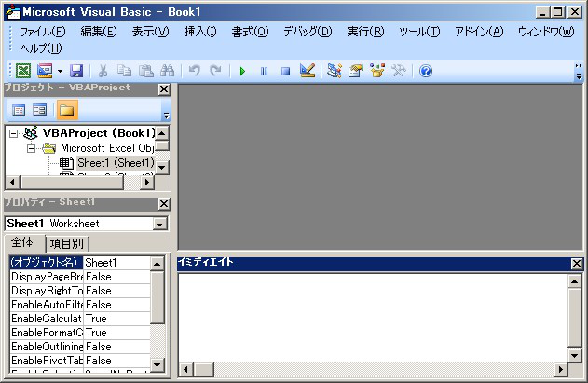
Task: Click the EnableOutlining property row
Action: (80, 347)
